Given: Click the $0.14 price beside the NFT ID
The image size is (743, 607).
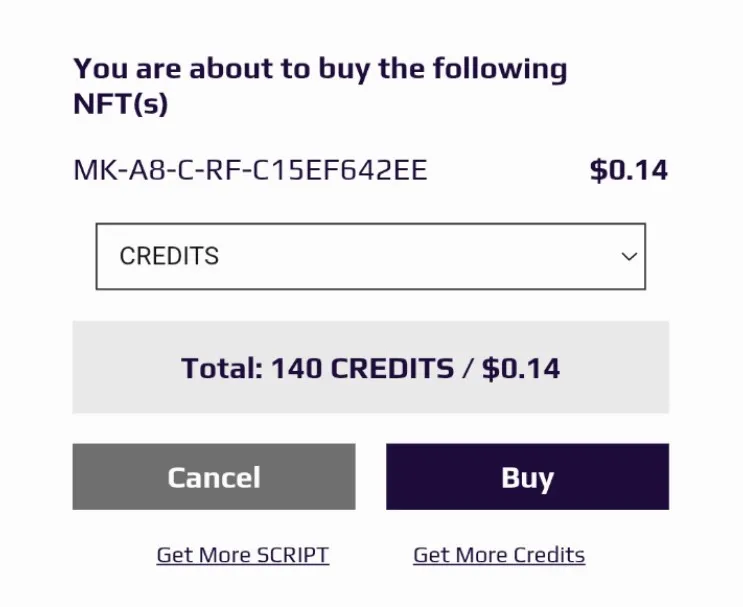Looking at the screenshot, I should pos(628,170).
